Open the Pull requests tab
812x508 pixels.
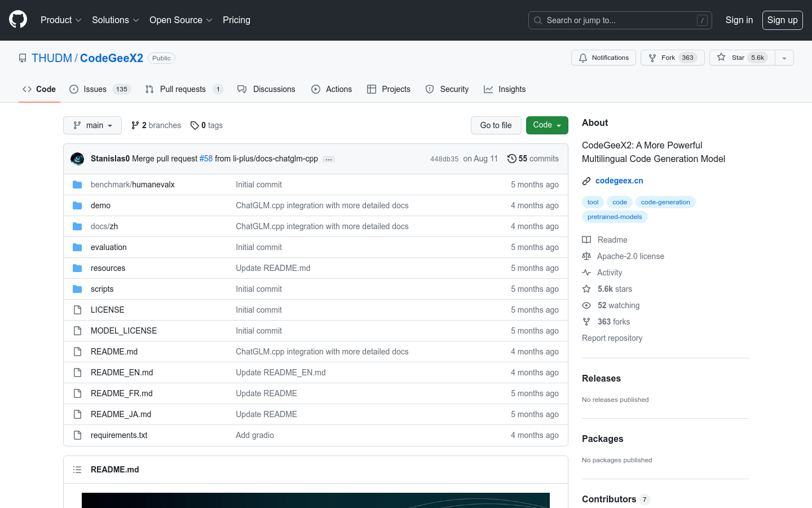183,89
